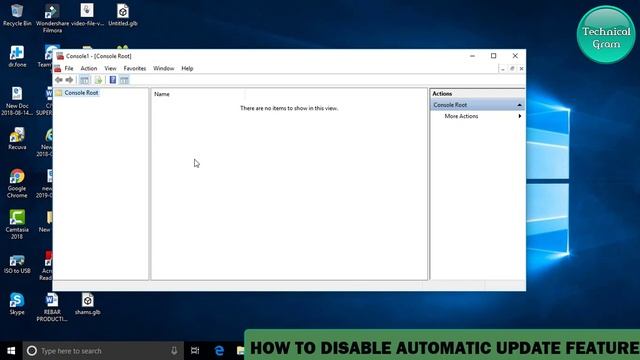The height and width of the screenshot is (360, 640).
Task: Toggle Show/Hide Action Pane toolbar icon
Action: [124, 80]
